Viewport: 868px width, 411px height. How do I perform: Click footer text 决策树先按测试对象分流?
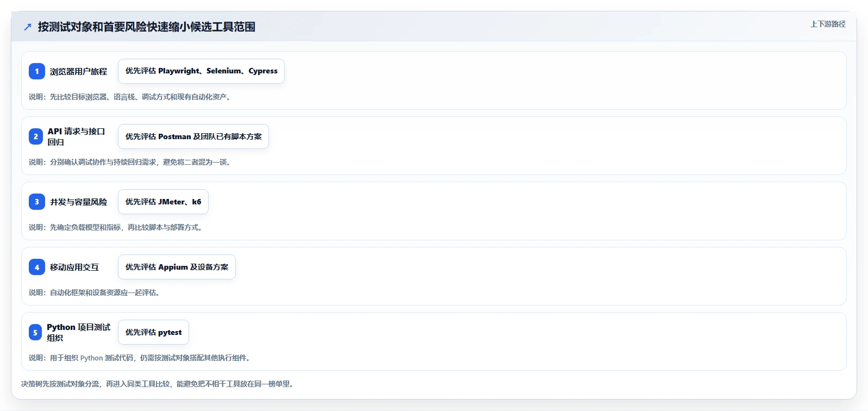(x=159, y=384)
